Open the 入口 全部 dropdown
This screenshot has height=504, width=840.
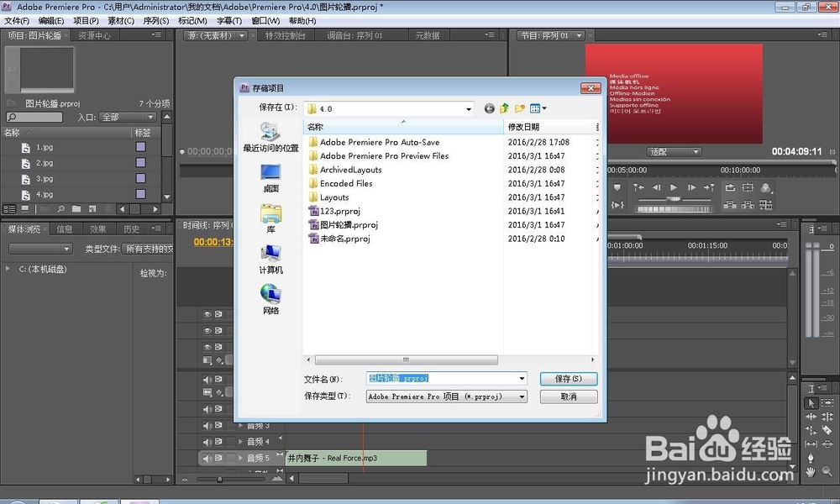coord(128,118)
